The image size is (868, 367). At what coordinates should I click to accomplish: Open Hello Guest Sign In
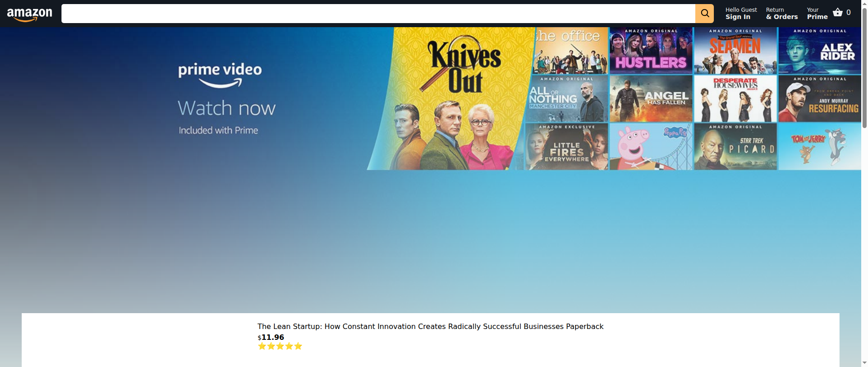pos(741,14)
